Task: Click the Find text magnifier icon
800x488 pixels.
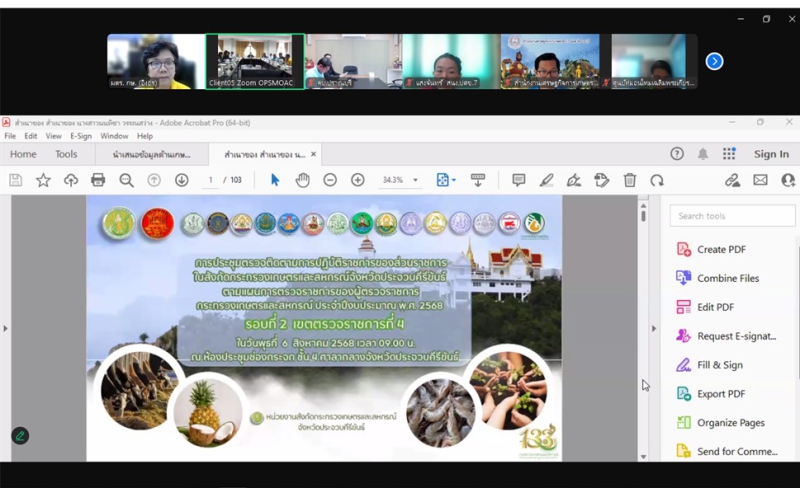Action: pos(126,180)
